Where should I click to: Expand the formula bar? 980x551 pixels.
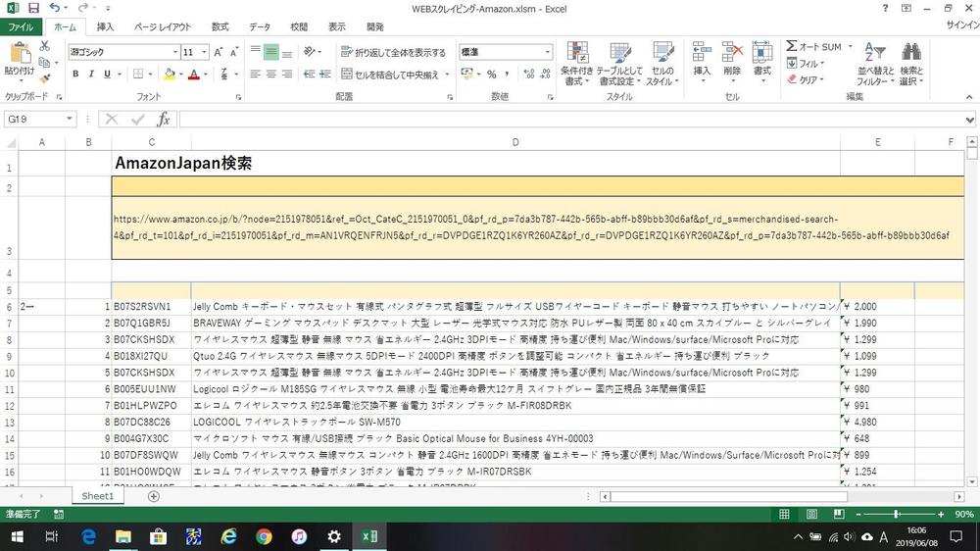[969, 120]
